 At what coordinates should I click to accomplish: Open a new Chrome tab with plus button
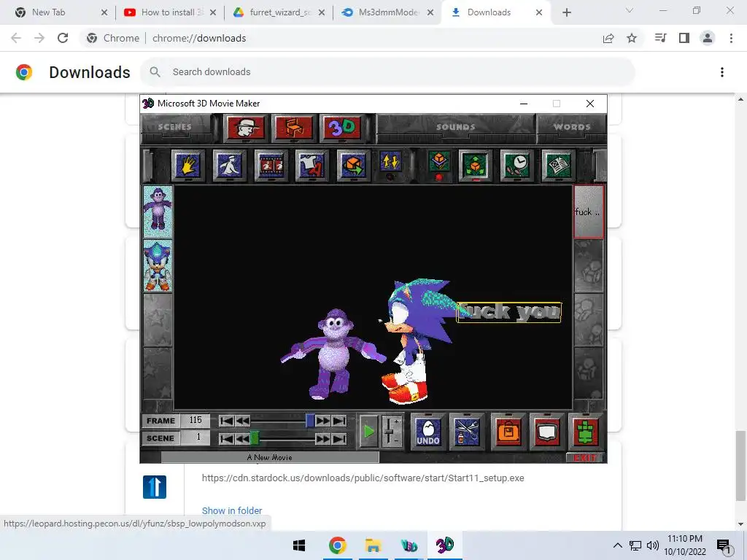tap(566, 12)
